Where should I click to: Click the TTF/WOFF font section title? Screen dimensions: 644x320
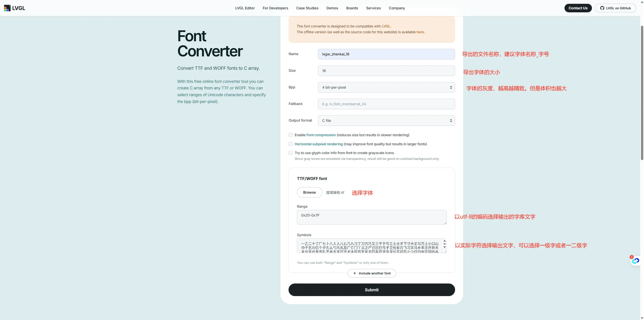click(312, 179)
